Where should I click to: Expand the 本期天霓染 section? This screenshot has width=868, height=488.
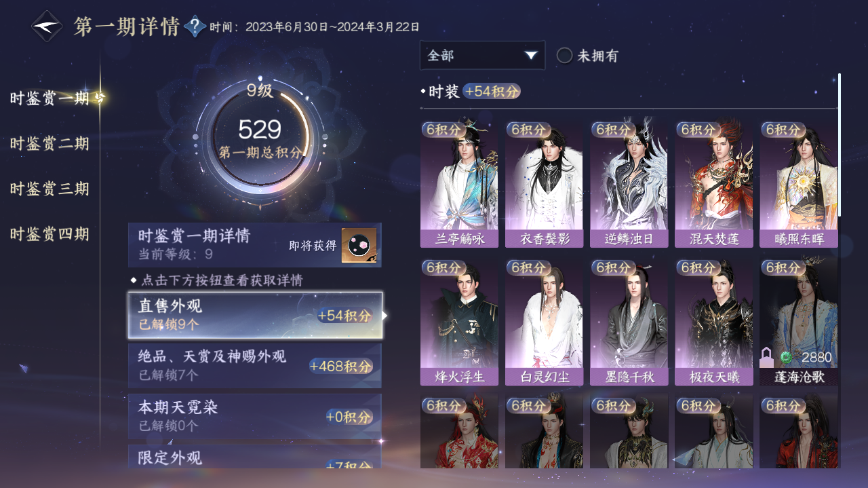[255, 415]
